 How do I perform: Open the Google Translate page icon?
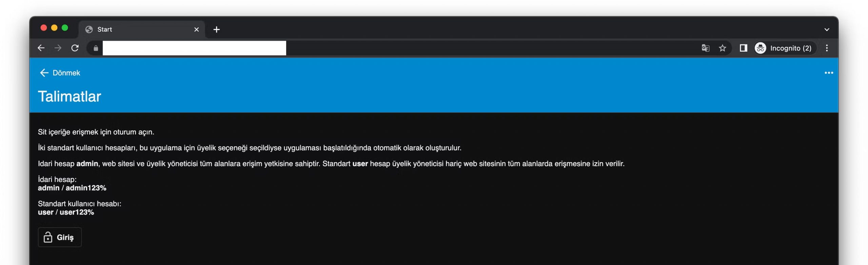705,48
